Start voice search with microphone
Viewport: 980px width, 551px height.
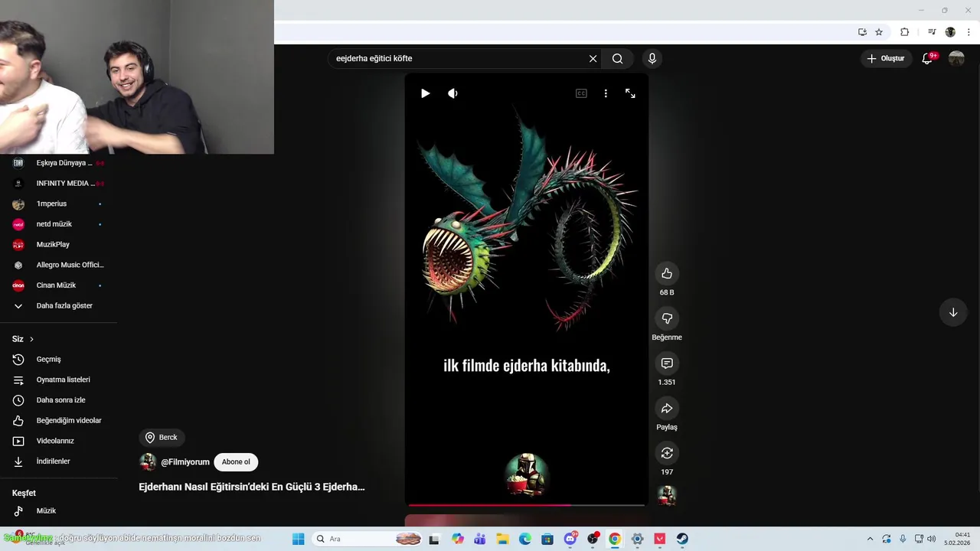pyautogui.click(x=652, y=58)
